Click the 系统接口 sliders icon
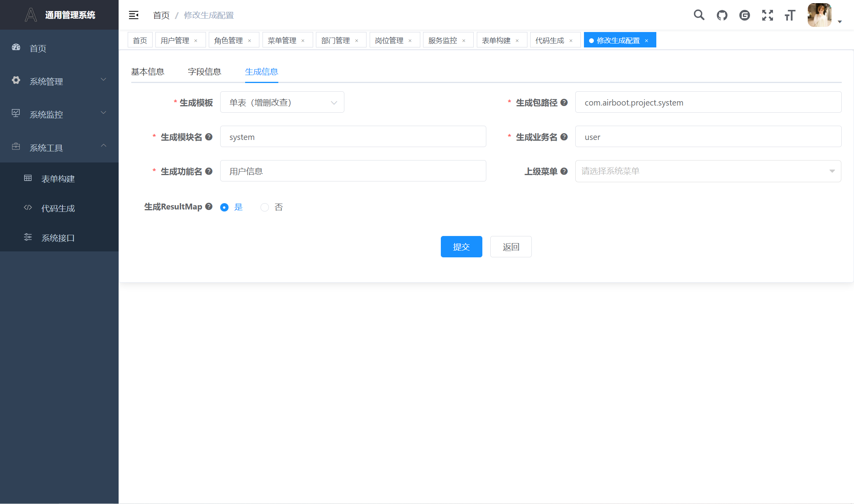The image size is (854, 504). click(x=28, y=237)
